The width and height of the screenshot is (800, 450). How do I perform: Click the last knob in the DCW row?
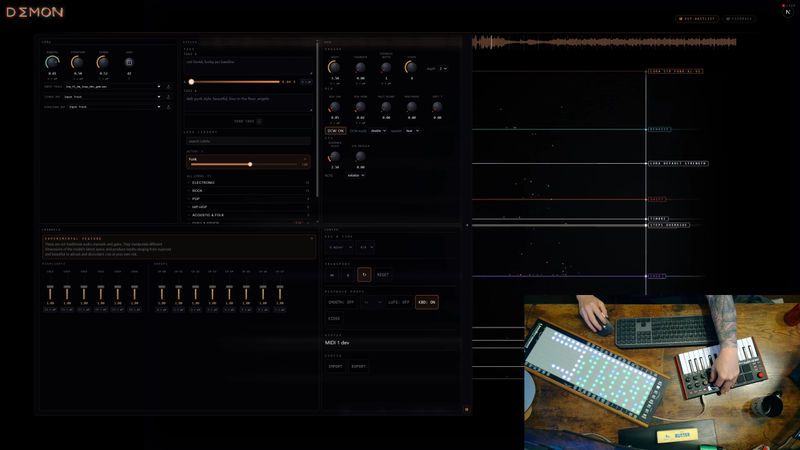[x=437, y=107]
